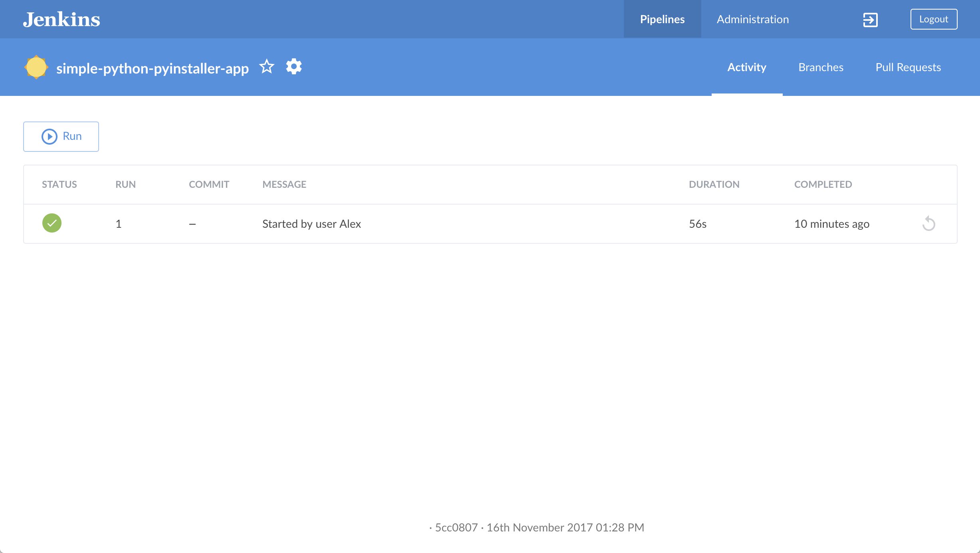Open the Administration menu item
The image size is (980, 553).
coord(753,19)
